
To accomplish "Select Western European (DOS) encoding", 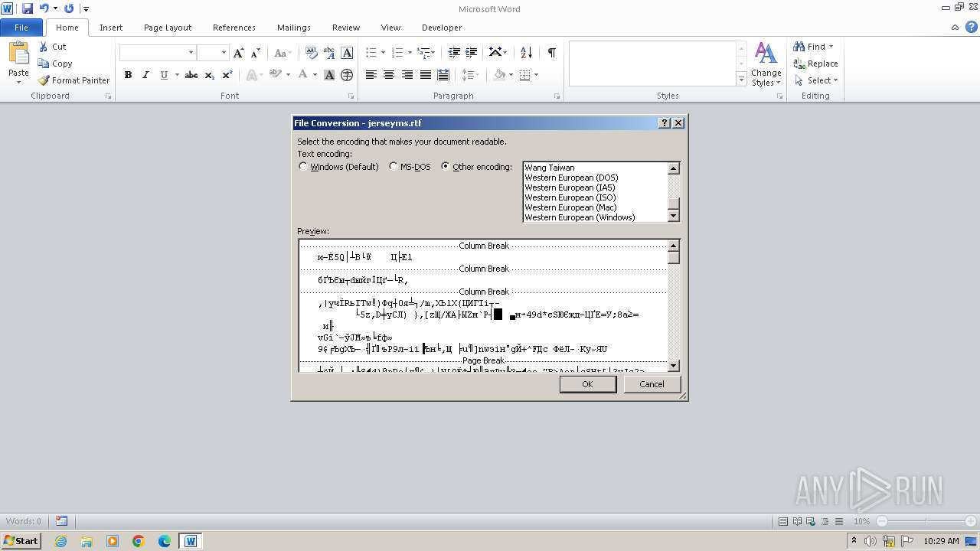I will coord(595,178).
